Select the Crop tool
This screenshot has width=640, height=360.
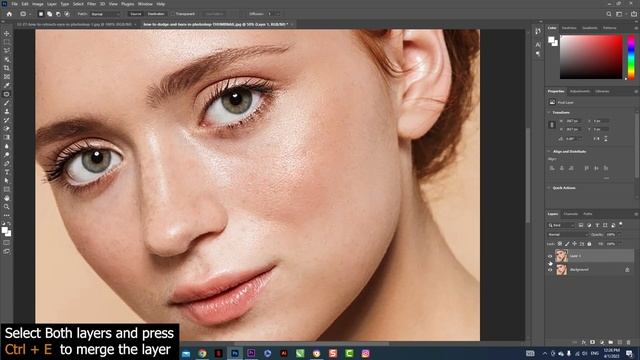point(7,68)
